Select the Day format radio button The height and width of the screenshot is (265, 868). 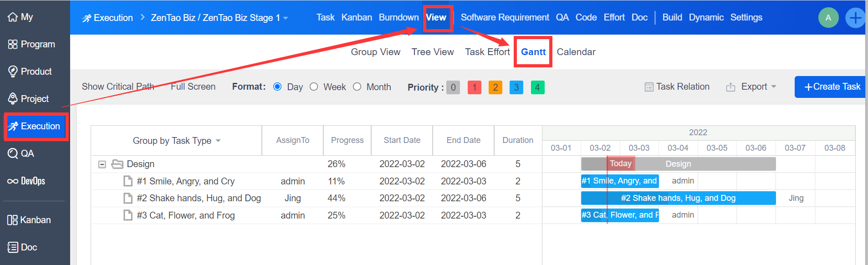coord(277,87)
